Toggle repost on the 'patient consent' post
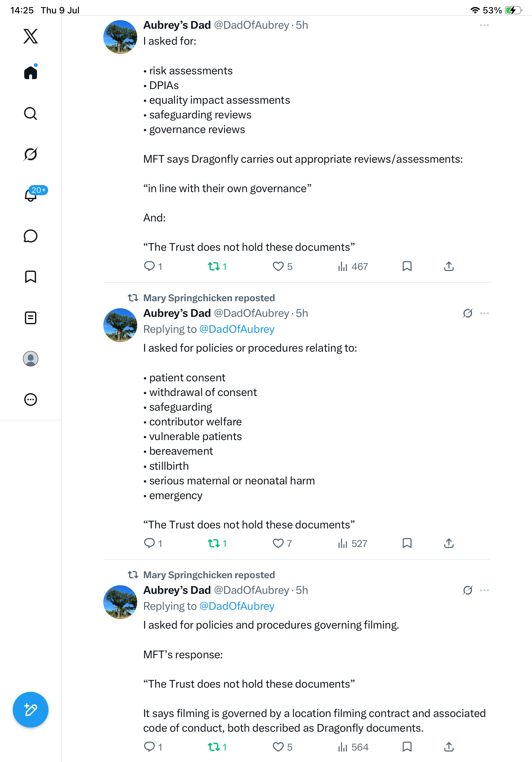This screenshot has height=762, width=532. point(217,543)
